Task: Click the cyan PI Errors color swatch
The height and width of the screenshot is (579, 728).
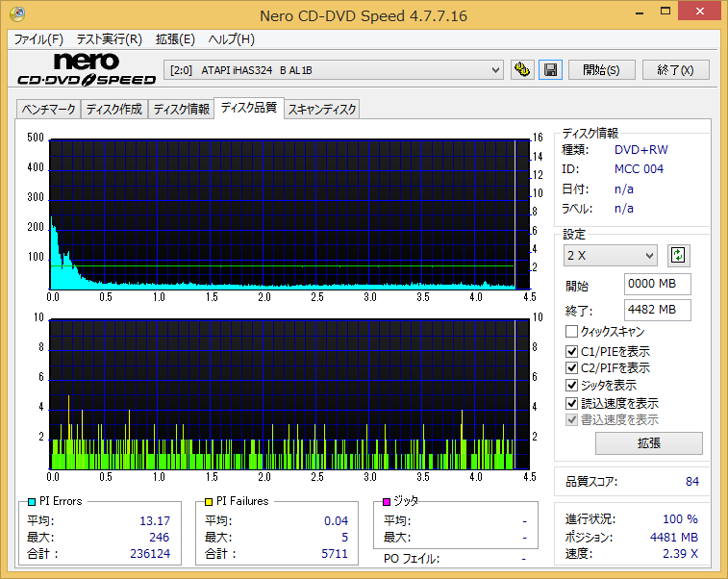Action: (x=32, y=501)
